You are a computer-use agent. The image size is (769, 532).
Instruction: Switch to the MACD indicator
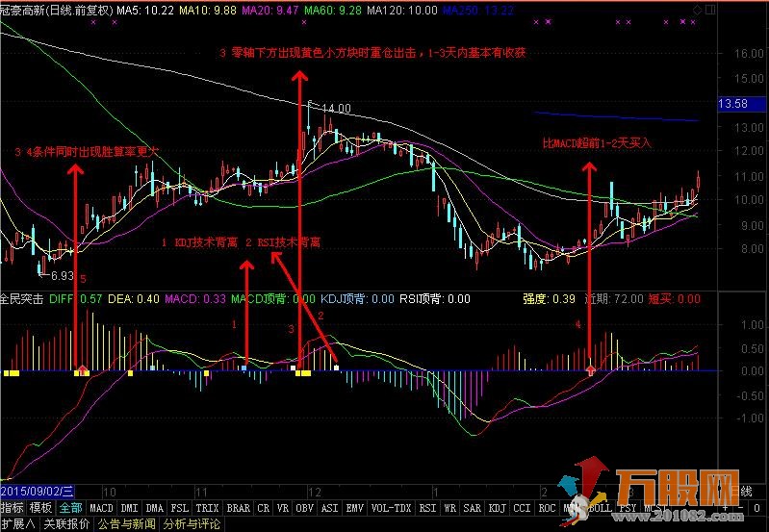101,508
